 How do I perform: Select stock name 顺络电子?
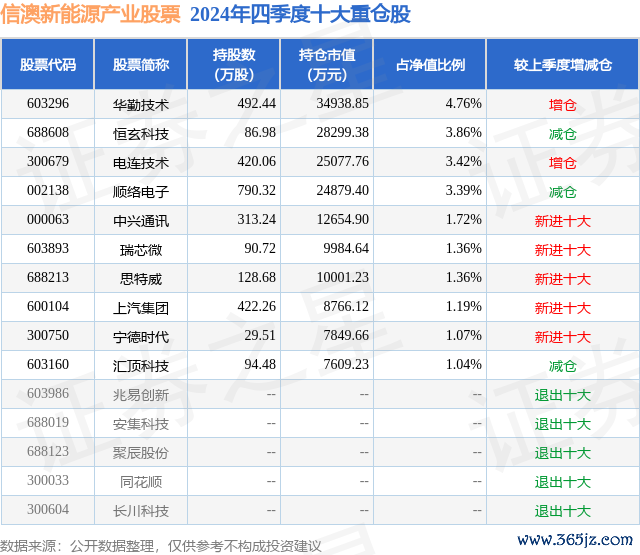pos(141,192)
